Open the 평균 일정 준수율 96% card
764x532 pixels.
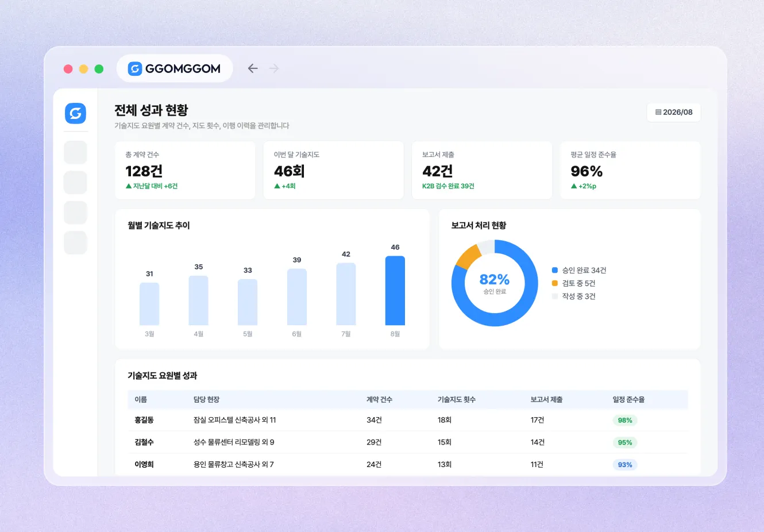(630, 170)
